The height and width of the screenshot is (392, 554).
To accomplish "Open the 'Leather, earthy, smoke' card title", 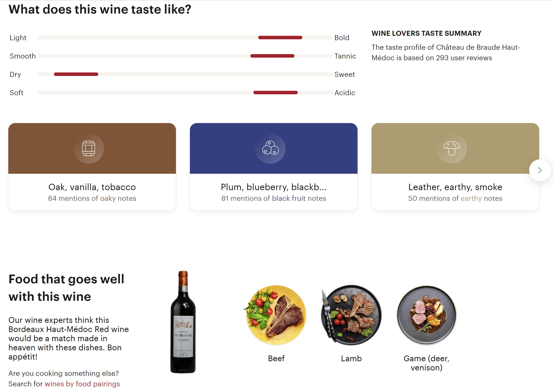I will (x=455, y=187).
